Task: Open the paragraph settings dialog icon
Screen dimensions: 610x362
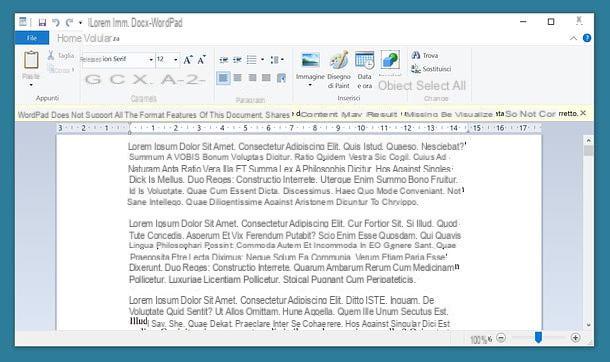Action: (x=281, y=78)
